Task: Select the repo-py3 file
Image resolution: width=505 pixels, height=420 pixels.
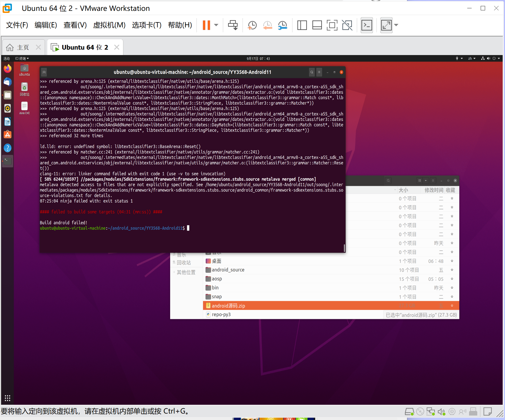Action: pyautogui.click(x=221, y=315)
